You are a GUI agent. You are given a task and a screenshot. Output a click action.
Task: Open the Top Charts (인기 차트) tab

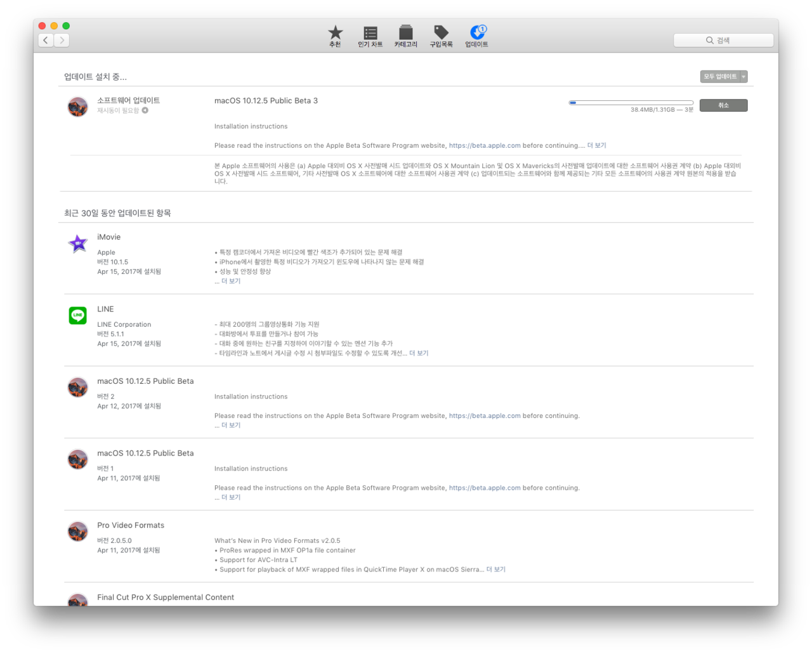[370, 36]
